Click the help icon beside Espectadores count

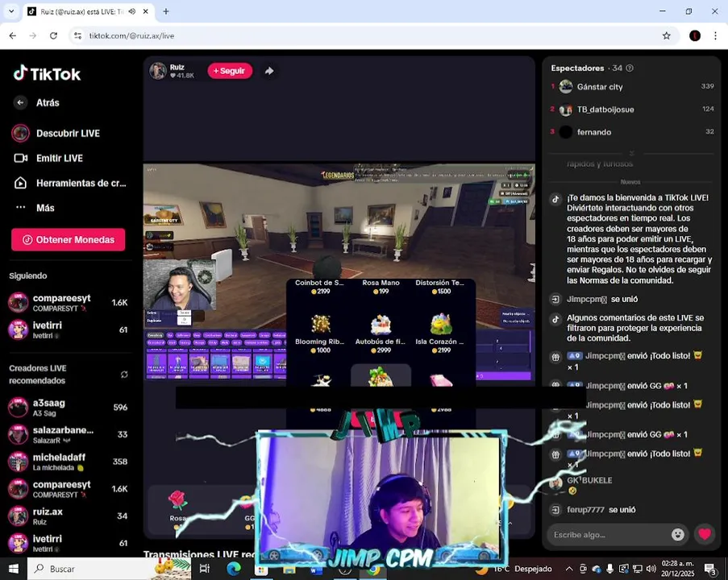coord(630,68)
